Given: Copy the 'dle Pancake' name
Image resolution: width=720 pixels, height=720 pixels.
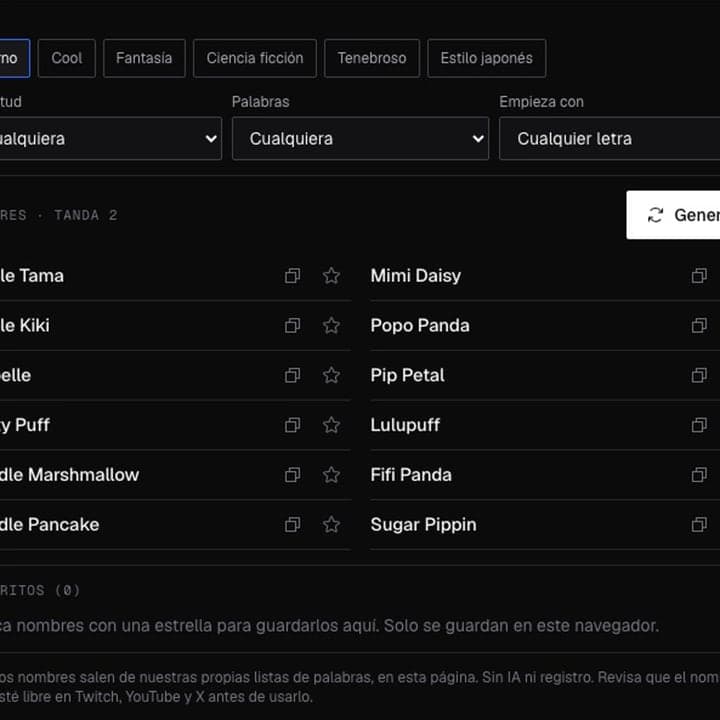Looking at the screenshot, I should [x=292, y=524].
